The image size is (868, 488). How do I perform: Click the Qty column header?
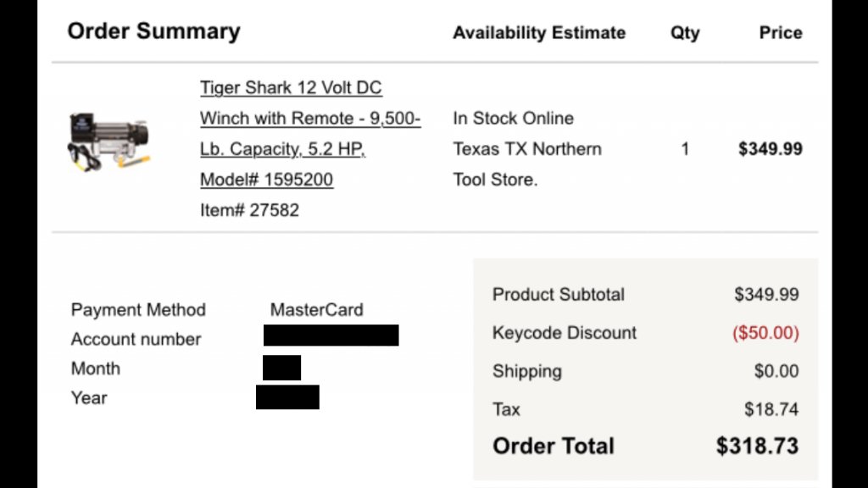[685, 33]
